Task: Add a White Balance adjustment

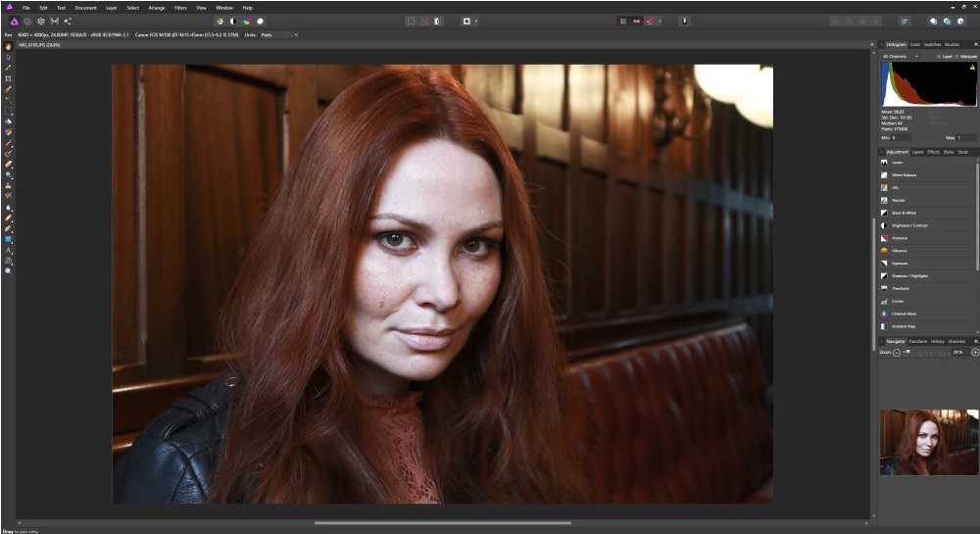Action: pos(927,174)
